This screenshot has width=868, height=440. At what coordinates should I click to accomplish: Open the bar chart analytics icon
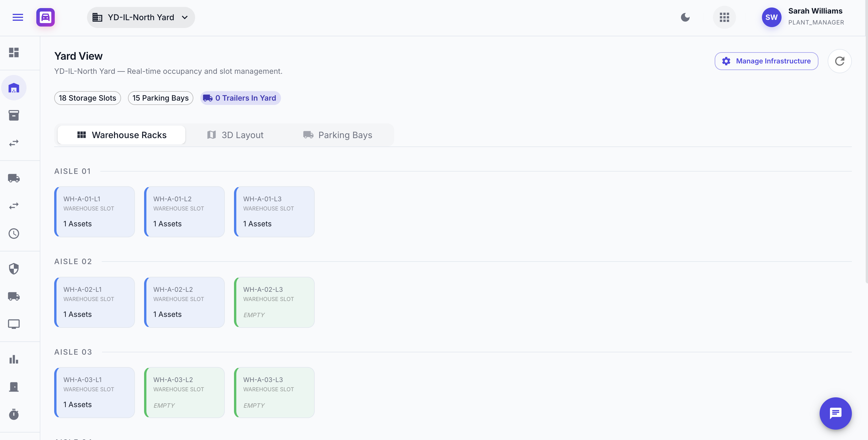tap(14, 360)
